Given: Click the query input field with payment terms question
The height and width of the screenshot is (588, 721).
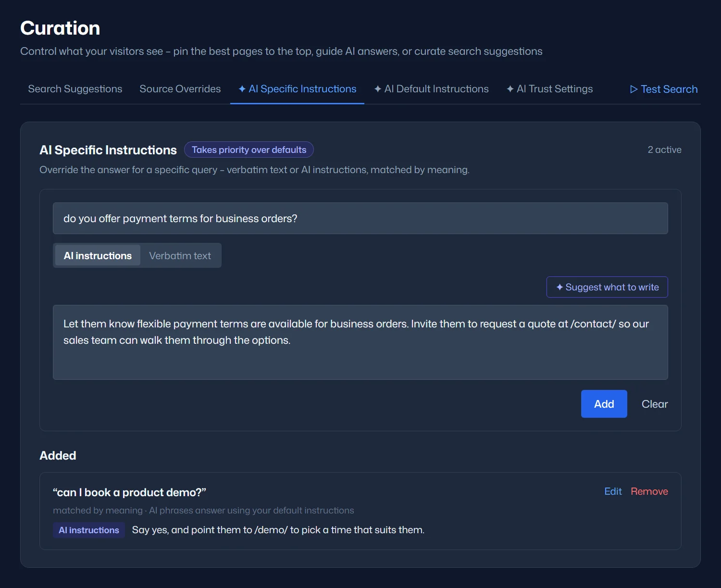Looking at the screenshot, I should (360, 218).
